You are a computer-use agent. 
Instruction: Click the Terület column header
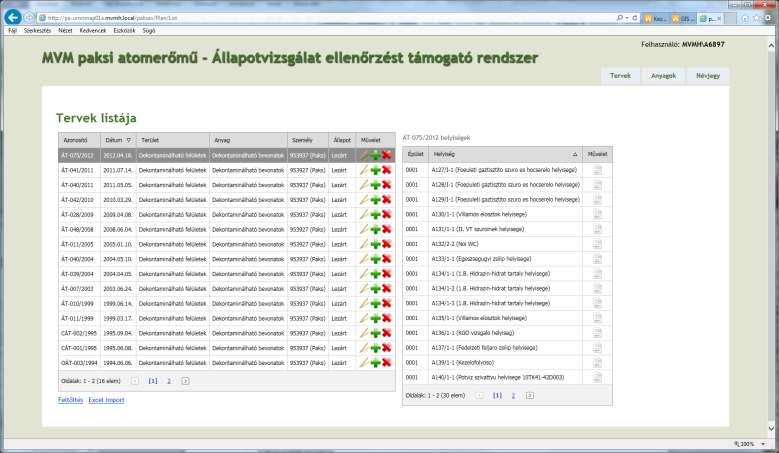coord(172,140)
